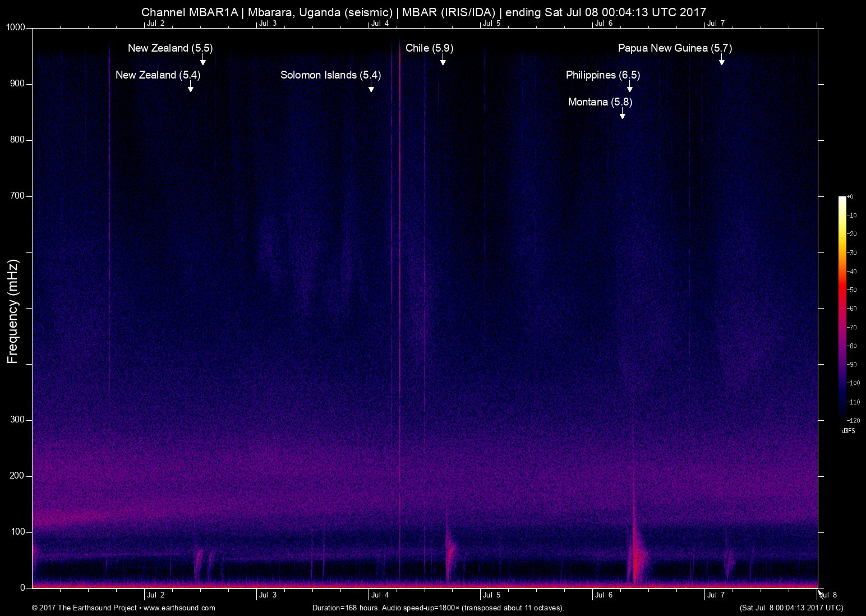Click the arrow below the Philippines (6.5) label

pyautogui.click(x=629, y=87)
